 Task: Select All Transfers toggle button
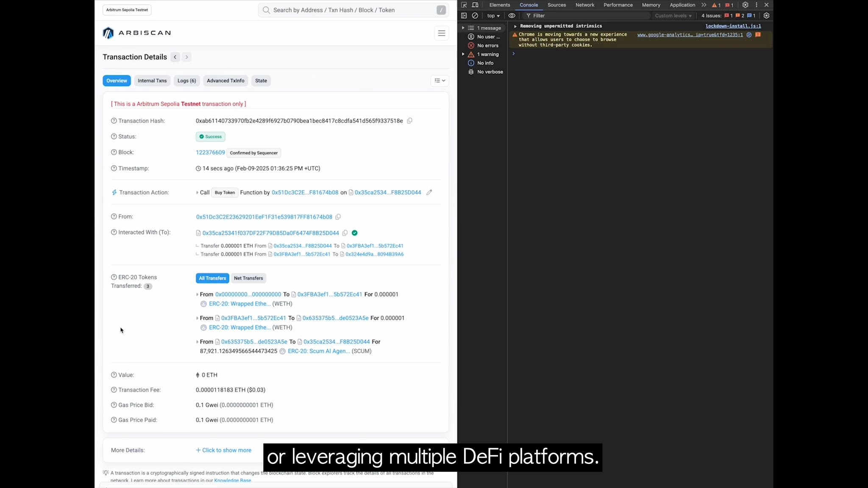click(212, 278)
